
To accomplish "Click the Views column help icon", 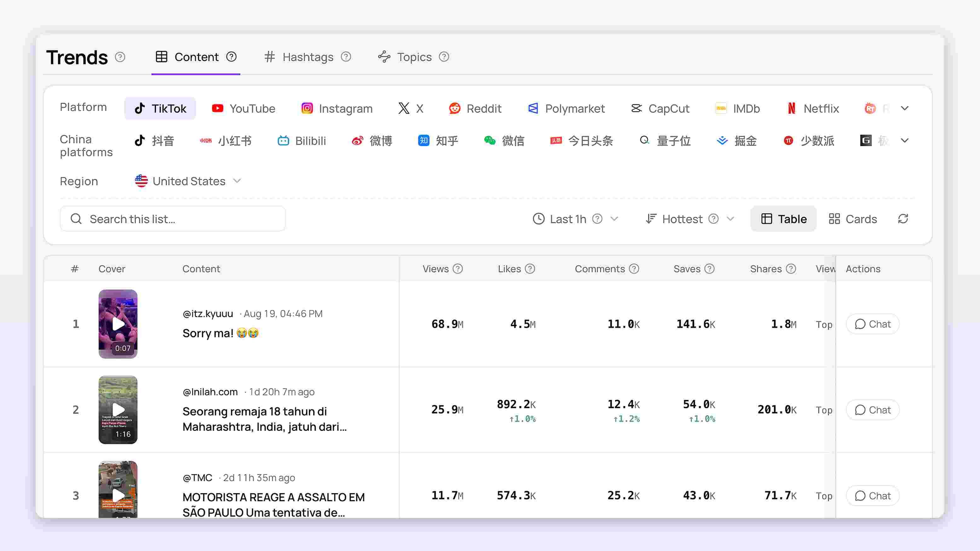I will point(458,269).
